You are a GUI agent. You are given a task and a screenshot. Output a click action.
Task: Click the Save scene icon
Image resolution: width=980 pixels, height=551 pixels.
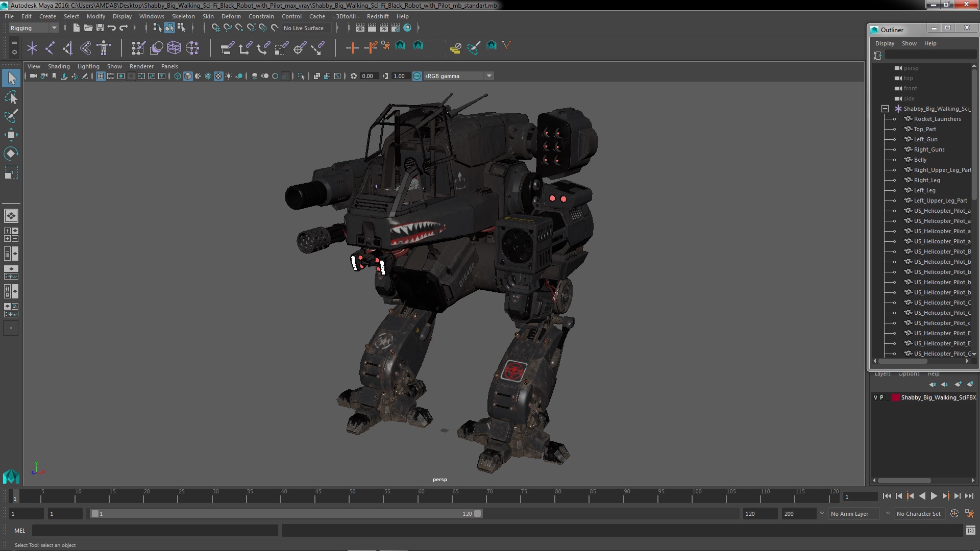(x=100, y=28)
